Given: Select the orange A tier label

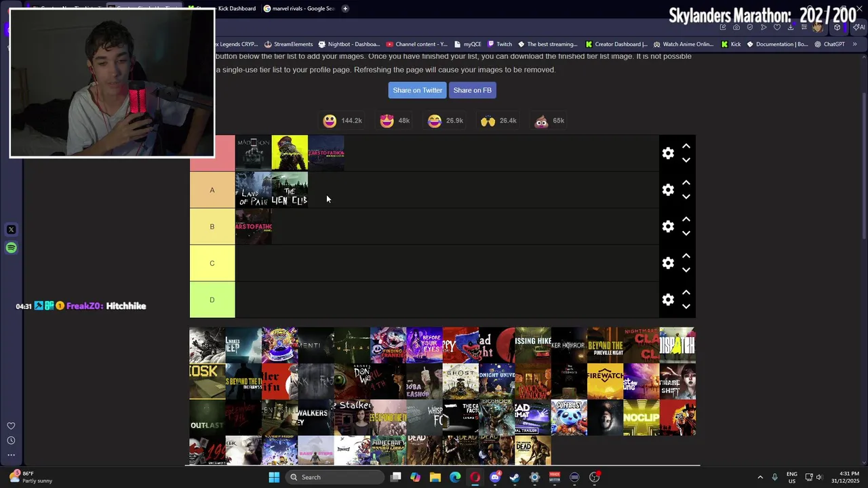Looking at the screenshot, I should (x=212, y=190).
